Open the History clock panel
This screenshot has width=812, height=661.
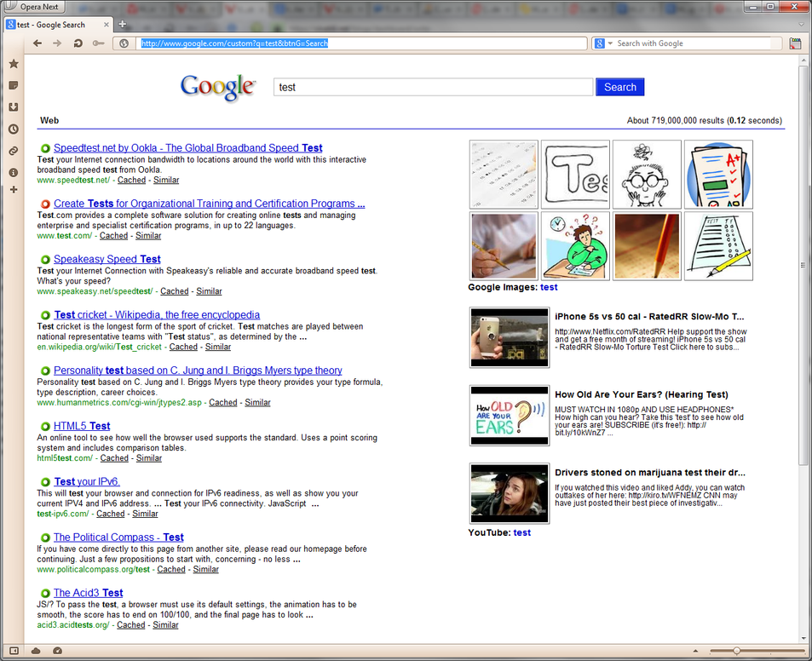(14, 129)
